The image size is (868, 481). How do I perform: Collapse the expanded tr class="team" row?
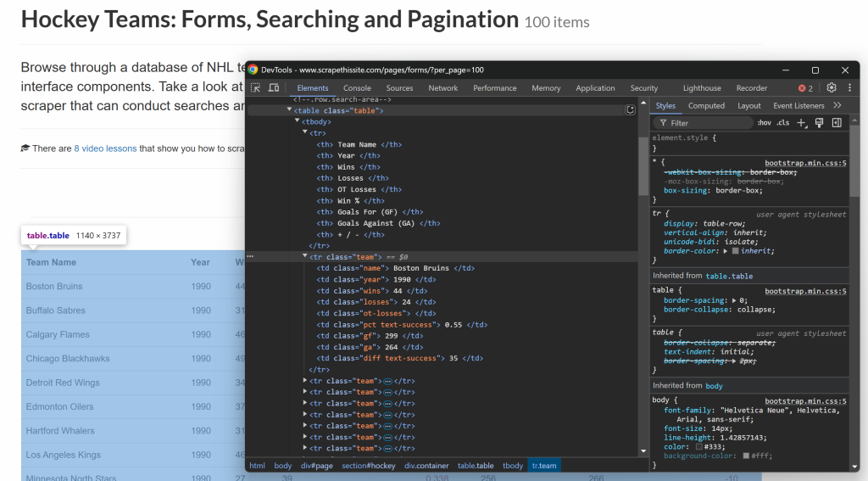[x=305, y=255]
